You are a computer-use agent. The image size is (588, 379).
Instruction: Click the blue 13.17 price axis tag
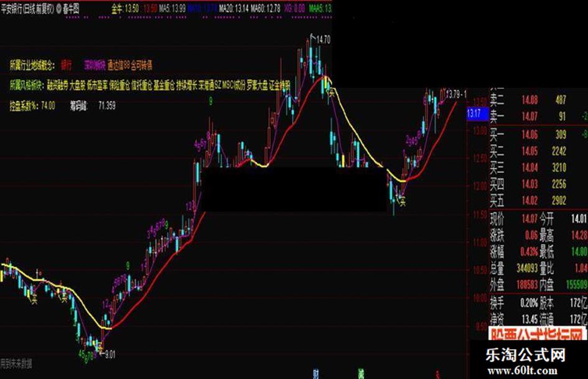(x=477, y=114)
